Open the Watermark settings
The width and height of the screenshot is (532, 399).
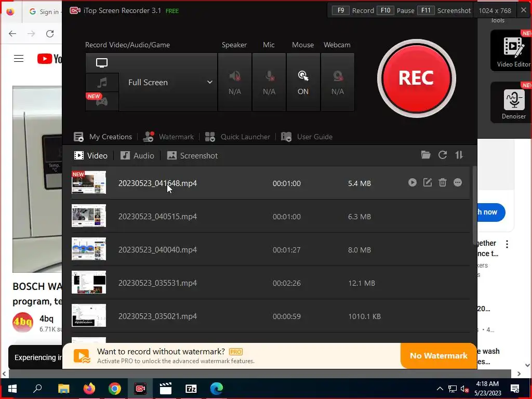click(x=168, y=137)
